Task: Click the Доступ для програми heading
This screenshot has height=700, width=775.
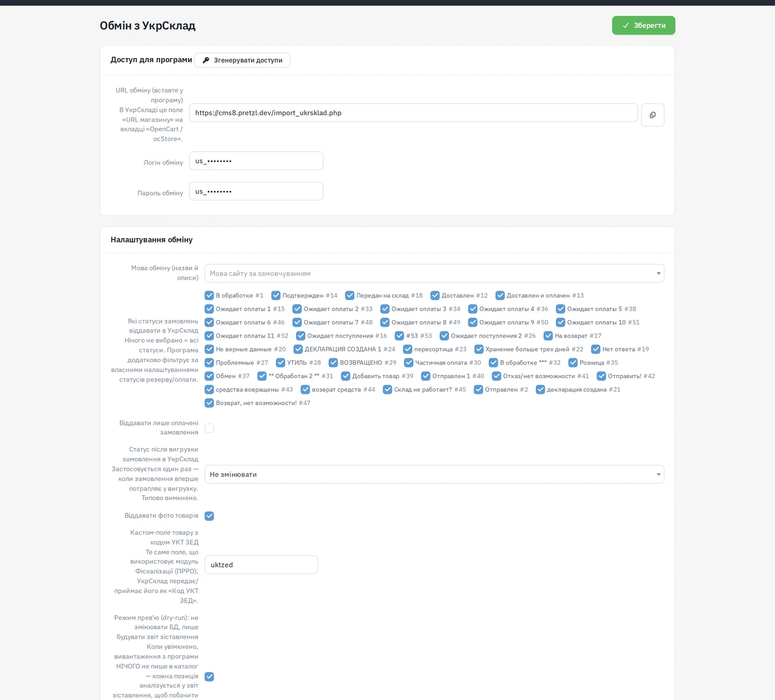Action: pos(151,60)
